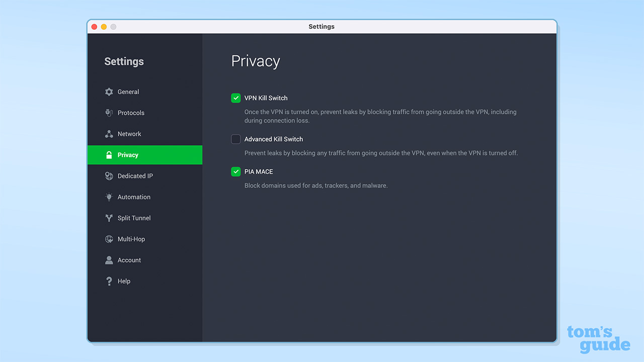644x362 pixels.
Task: Open the Protocols settings tab
Action: point(130,113)
